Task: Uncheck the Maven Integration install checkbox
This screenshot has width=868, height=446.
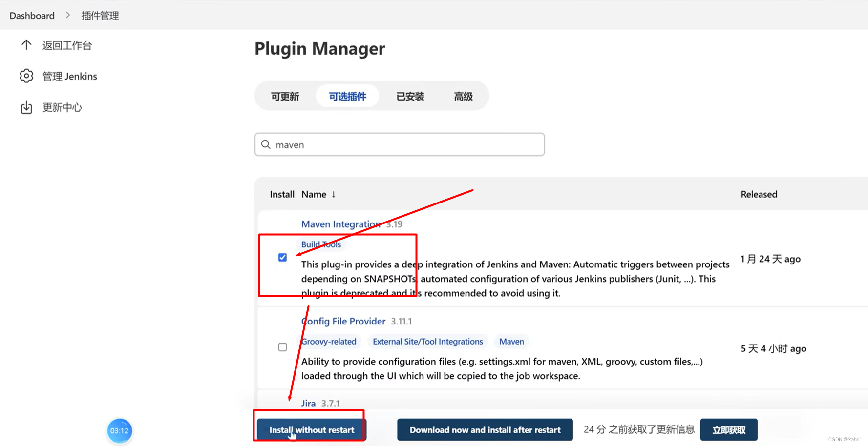Action: 282,257
